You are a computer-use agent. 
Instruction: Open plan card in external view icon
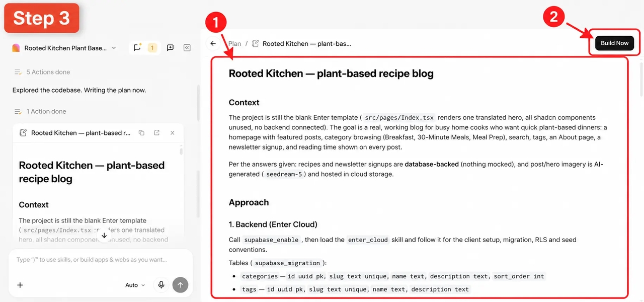click(157, 133)
